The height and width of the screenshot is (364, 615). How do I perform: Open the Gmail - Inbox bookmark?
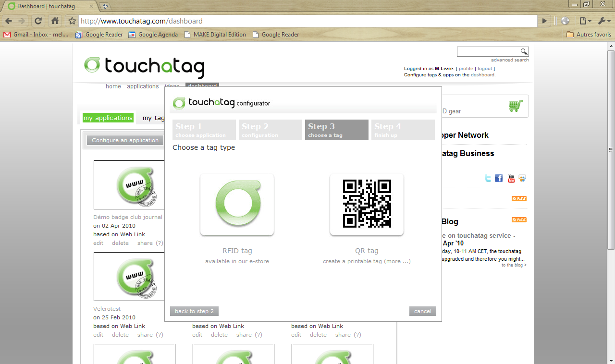pyautogui.click(x=37, y=35)
